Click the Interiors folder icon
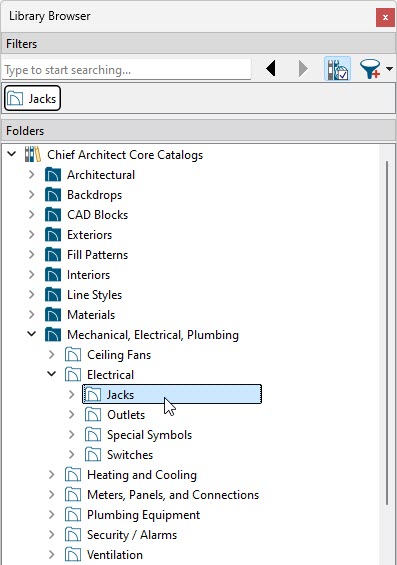Image resolution: width=397 pixels, height=565 pixels. click(53, 275)
